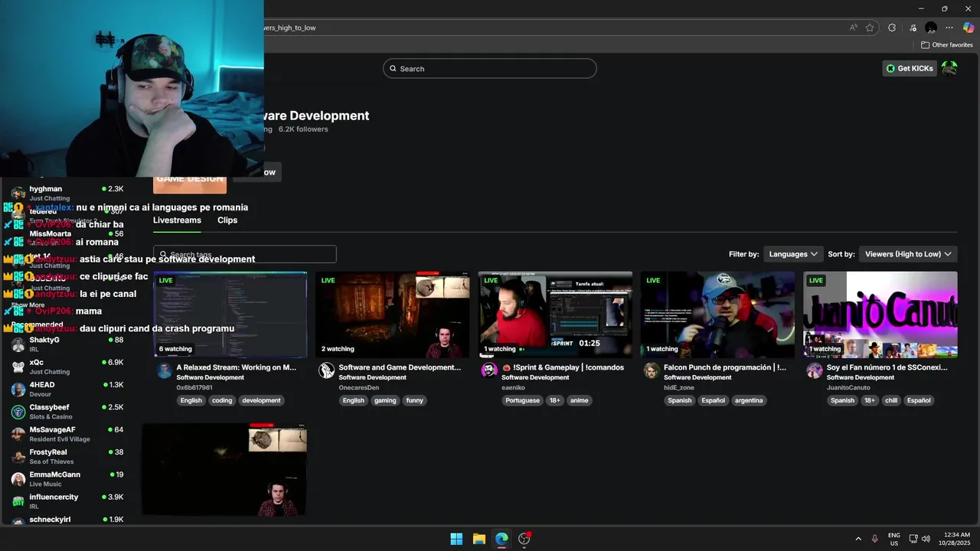Select the gaming tag under OnecaresDen
Screen dimensions: 980x551
click(x=385, y=400)
